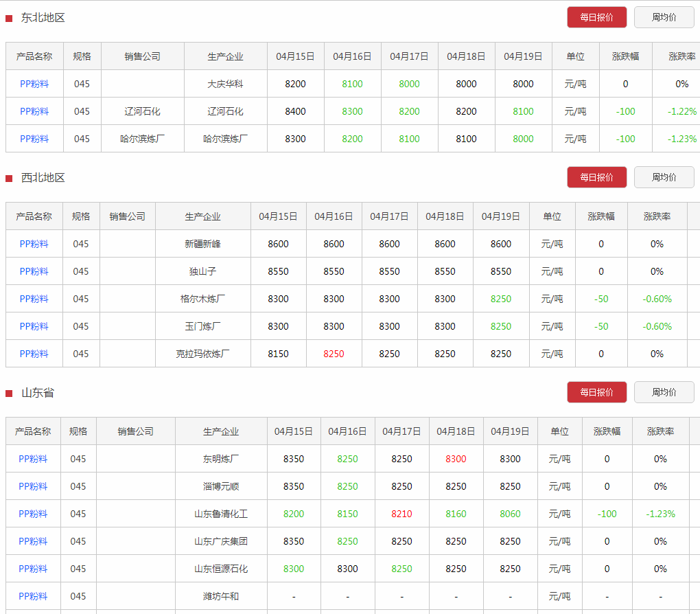Click the 东北地区 section heading
This screenshot has width=700, height=614.
click(x=43, y=17)
